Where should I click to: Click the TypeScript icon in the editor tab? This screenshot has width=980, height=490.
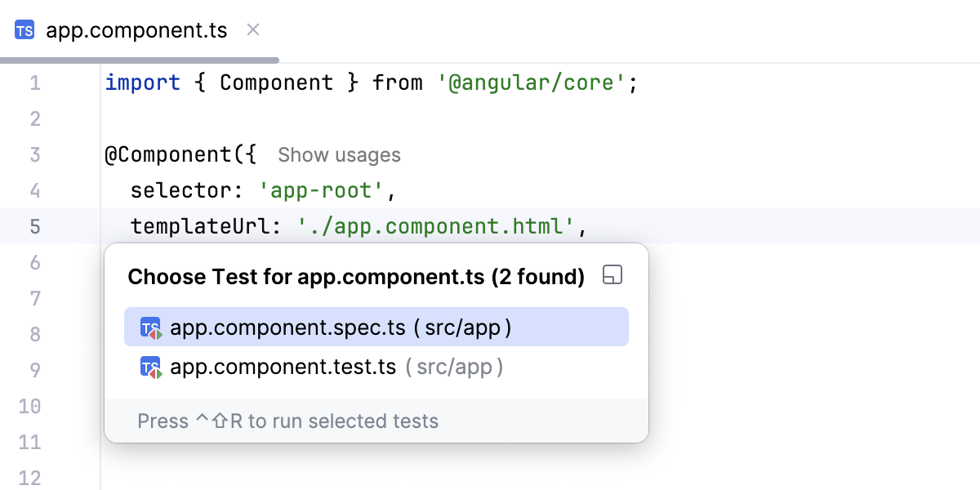point(24,30)
